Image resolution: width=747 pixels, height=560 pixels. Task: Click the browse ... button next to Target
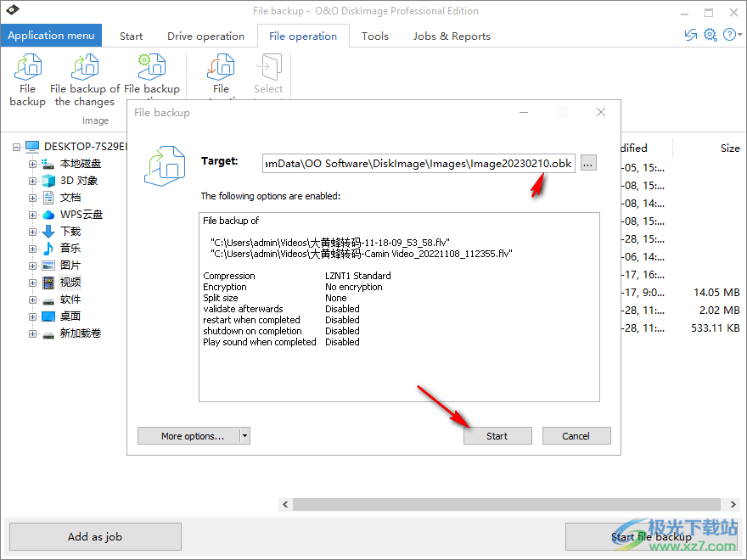[x=587, y=163]
